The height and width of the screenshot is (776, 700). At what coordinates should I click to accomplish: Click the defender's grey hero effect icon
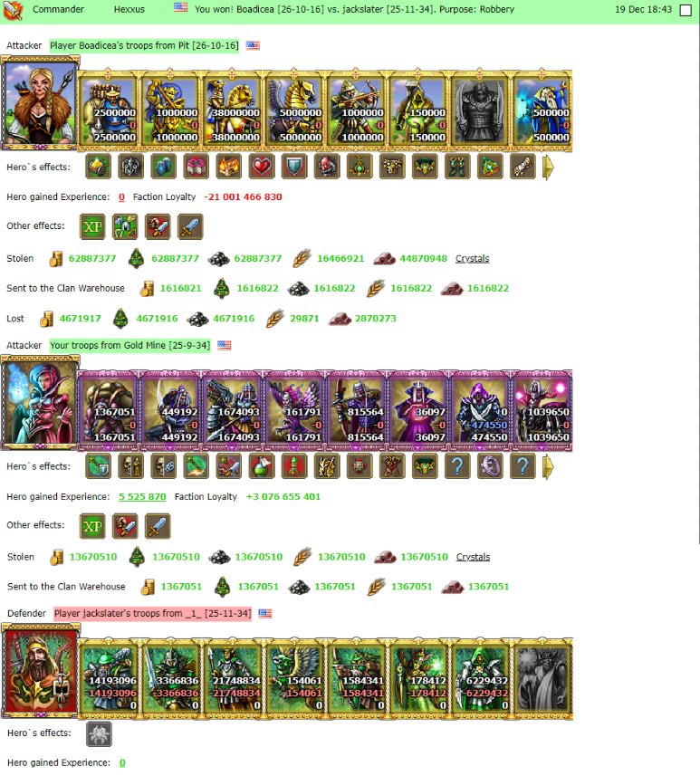tap(99, 734)
